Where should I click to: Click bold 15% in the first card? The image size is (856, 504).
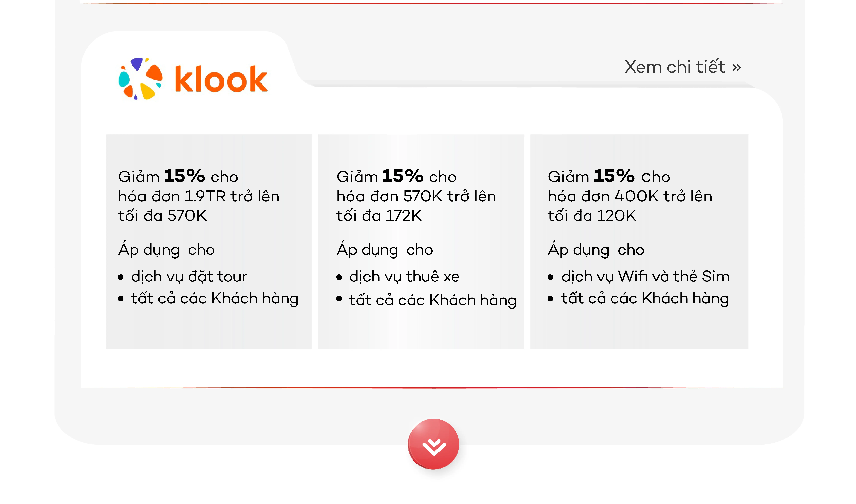[x=184, y=176]
